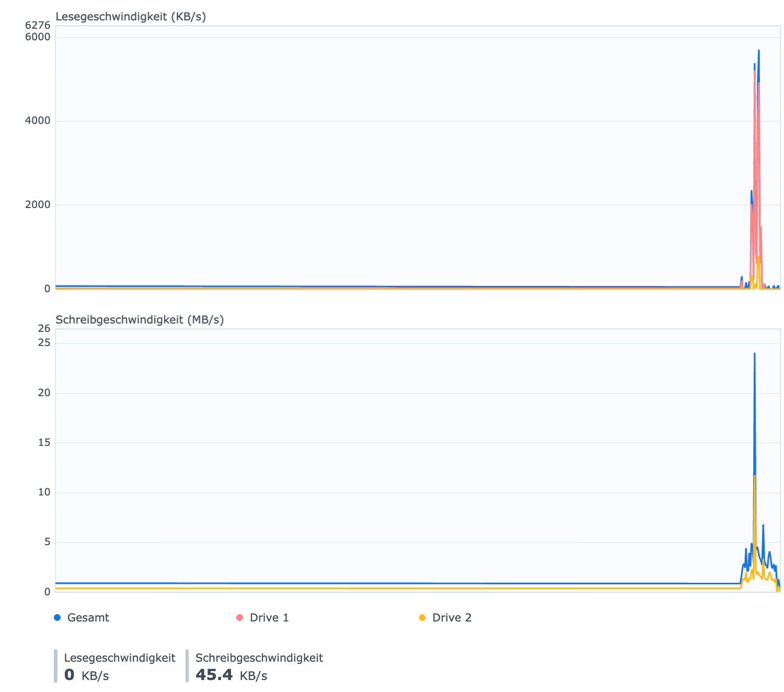Click the 20 axis label on write chart
The width and height of the screenshot is (784, 692).
(x=44, y=393)
